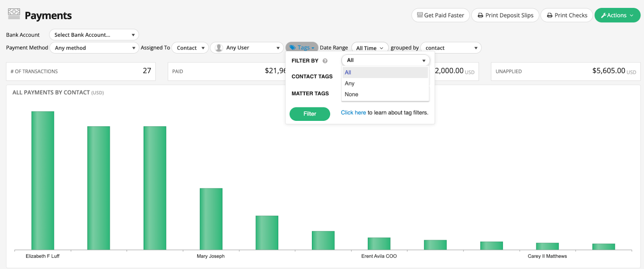644x269 pixels.
Task: Open the Any method payment dropdown
Action: click(94, 48)
